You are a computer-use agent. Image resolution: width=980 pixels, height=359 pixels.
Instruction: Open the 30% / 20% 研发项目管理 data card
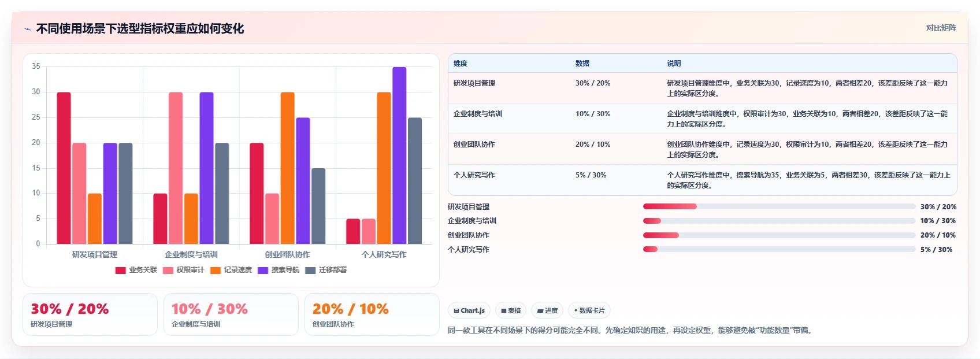pyautogui.click(x=90, y=314)
